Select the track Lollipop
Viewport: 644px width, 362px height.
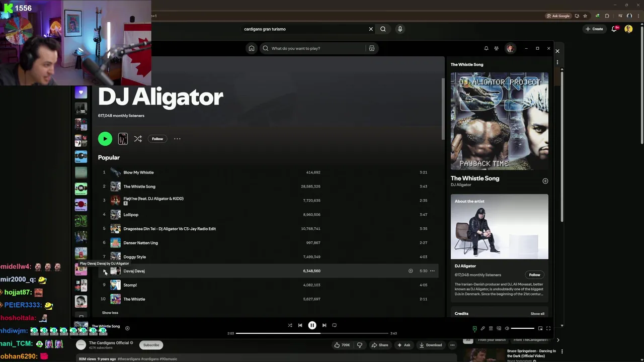131,215
